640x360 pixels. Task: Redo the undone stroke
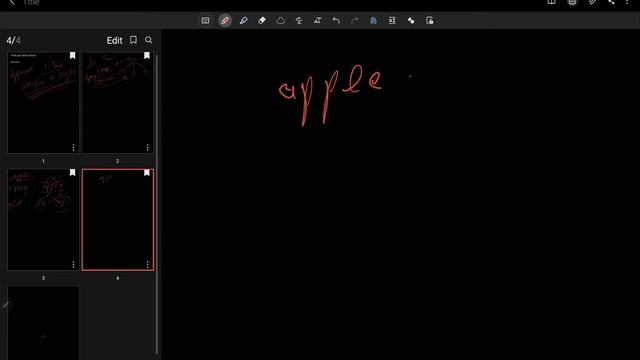[355, 20]
